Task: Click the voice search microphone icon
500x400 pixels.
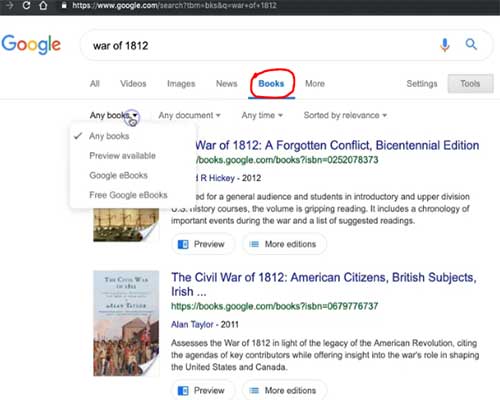Action: (x=445, y=45)
